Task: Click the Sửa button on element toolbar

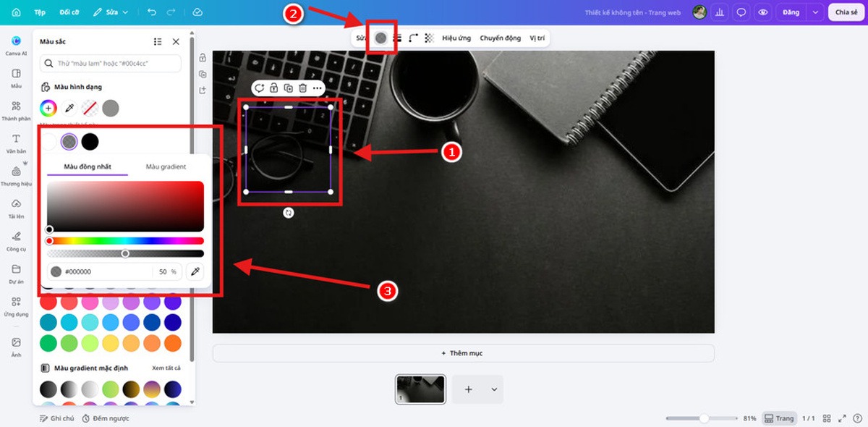Action: (362, 38)
